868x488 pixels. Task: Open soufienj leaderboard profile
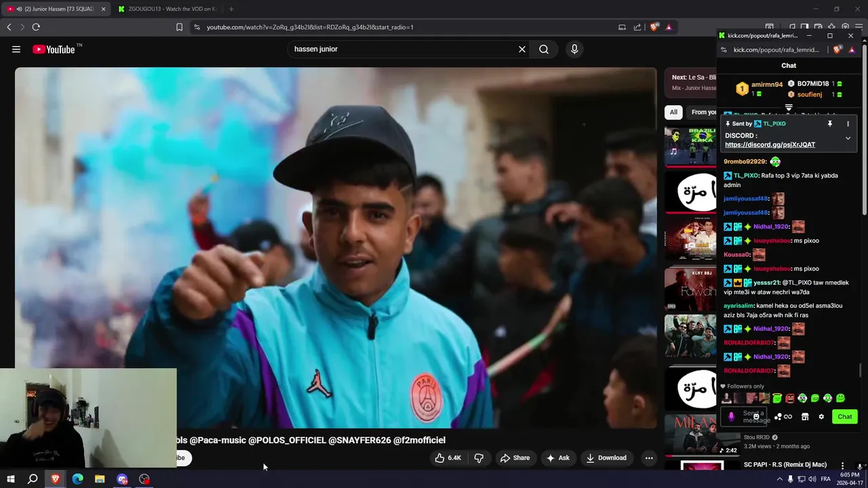pos(810,94)
